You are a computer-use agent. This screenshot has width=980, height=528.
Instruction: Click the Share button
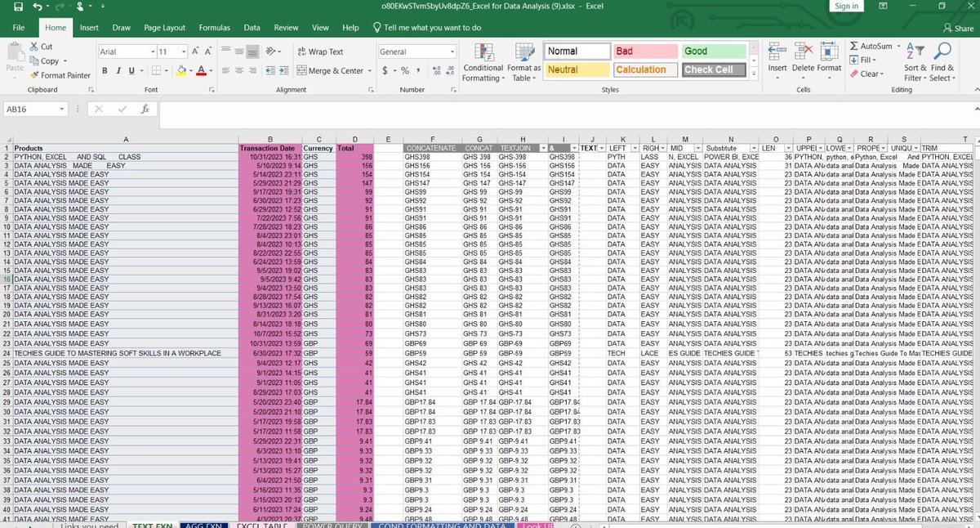[958, 28]
